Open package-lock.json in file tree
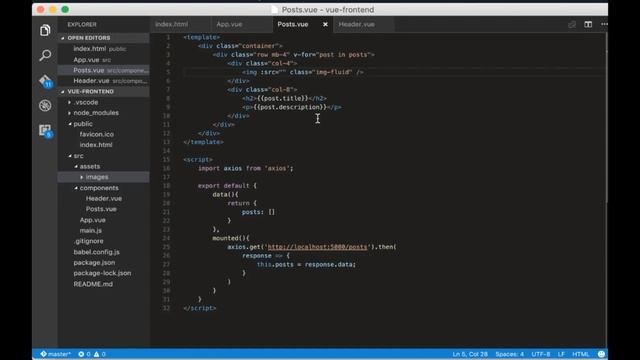 [104, 273]
